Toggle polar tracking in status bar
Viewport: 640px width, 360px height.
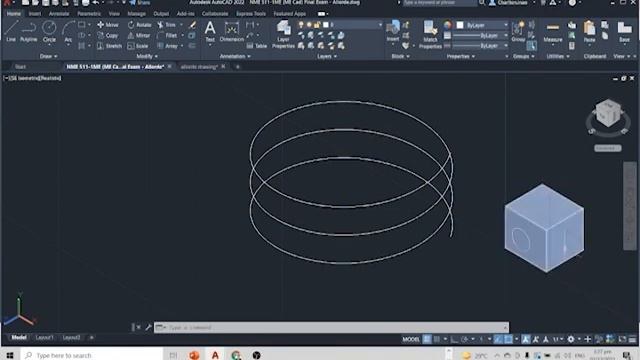tap(464, 339)
